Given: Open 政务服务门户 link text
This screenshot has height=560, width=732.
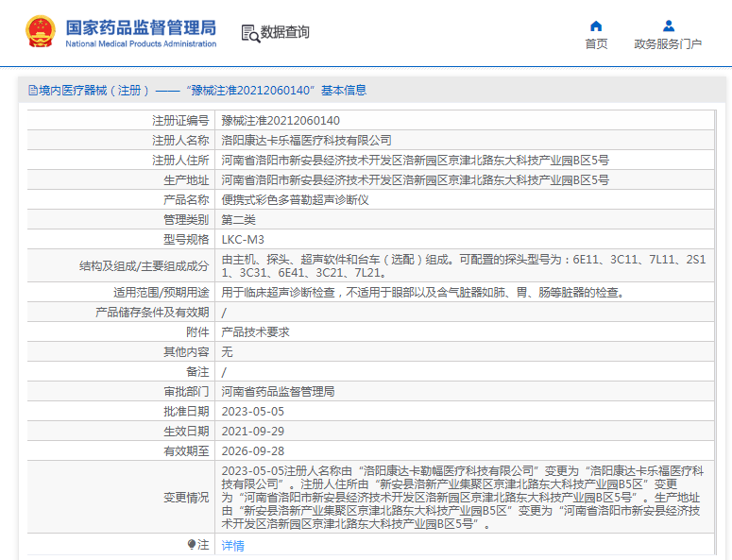Looking at the screenshot, I should (668, 43).
